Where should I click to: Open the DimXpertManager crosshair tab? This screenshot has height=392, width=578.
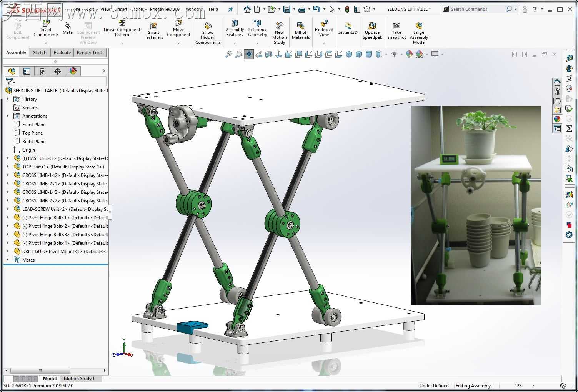(58, 71)
